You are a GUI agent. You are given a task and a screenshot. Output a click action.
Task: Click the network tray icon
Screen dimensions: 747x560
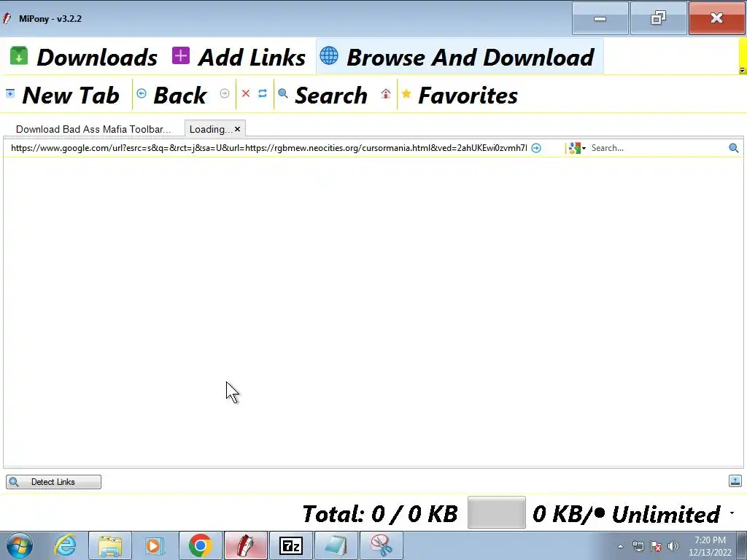pyautogui.click(x=638, y=546)
